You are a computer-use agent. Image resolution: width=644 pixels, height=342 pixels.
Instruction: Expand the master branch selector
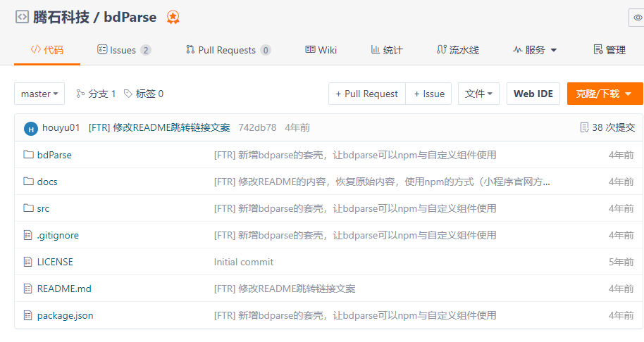tap(39, 94)
